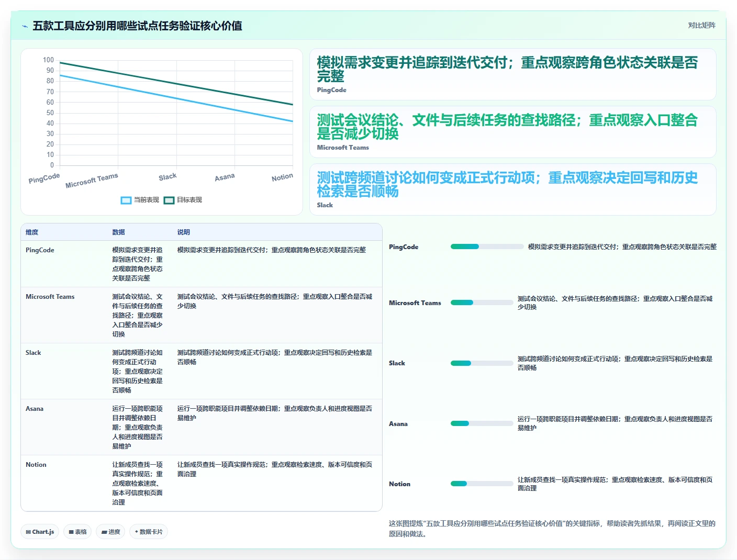The image size is (737, 560).
Task: Click the Notion label in progress list
Action: [399, 484]
